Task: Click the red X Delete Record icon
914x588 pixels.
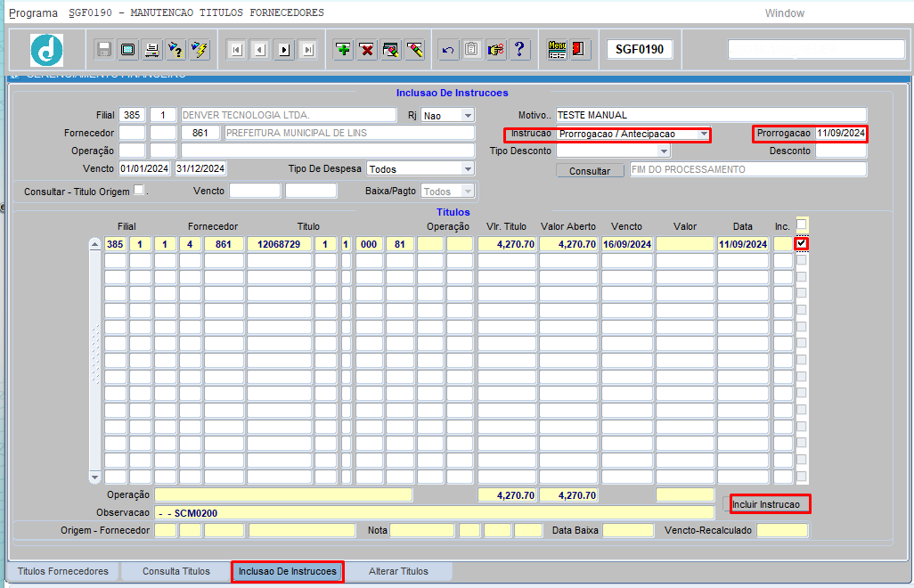Action: click(367, 50)
